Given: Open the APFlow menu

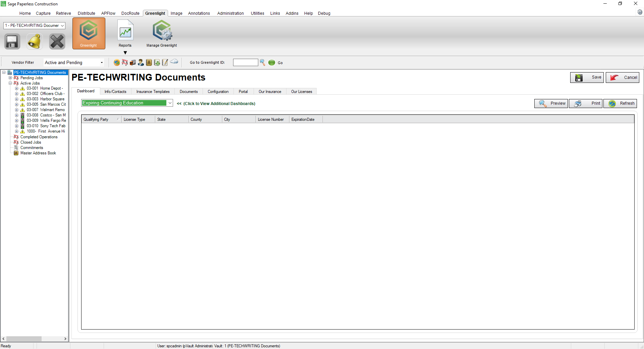Looking at the screenshot, I should click(108, 13).
